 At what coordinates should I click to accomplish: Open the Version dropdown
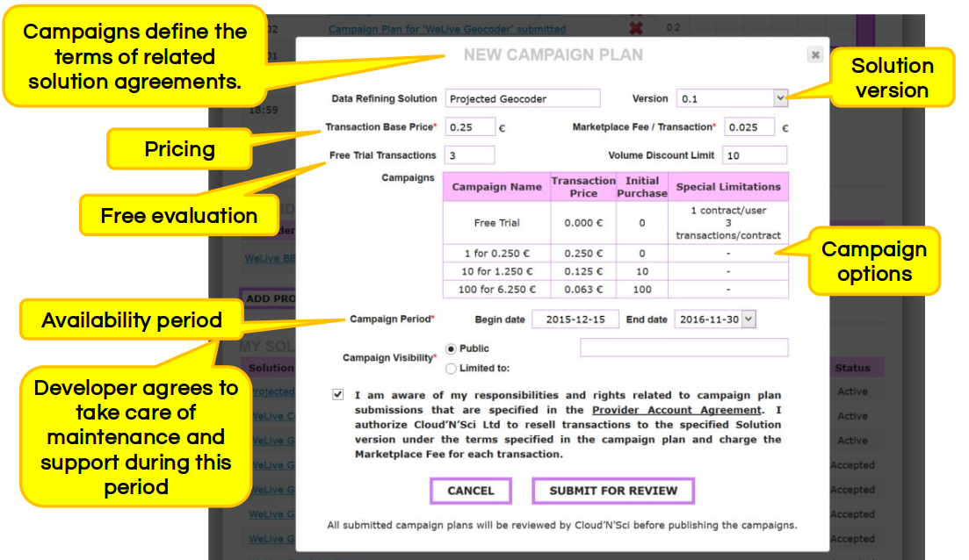(x=780, y=98)
